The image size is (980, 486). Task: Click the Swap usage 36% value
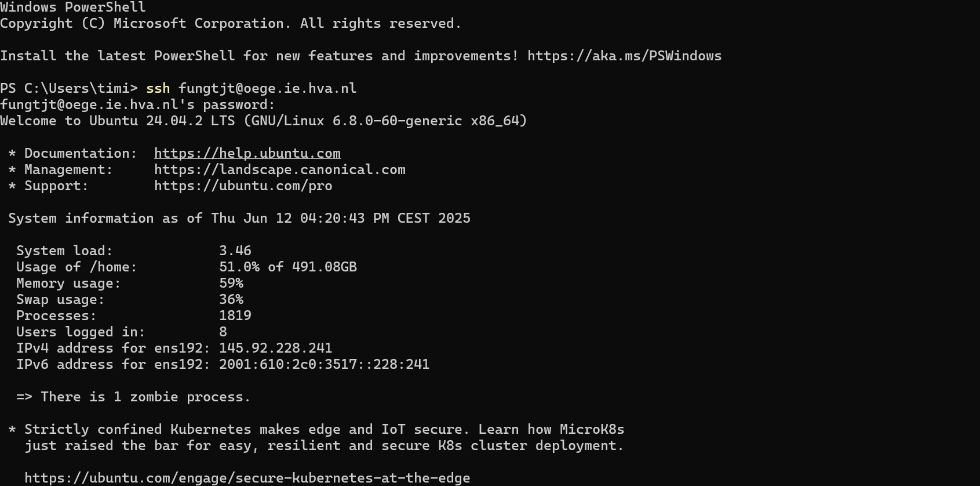[x=231, y=300]
